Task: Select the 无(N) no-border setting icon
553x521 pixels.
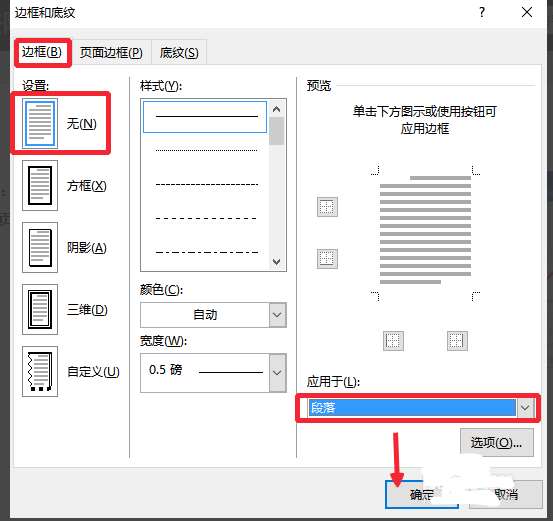Action: click(40, 123)
